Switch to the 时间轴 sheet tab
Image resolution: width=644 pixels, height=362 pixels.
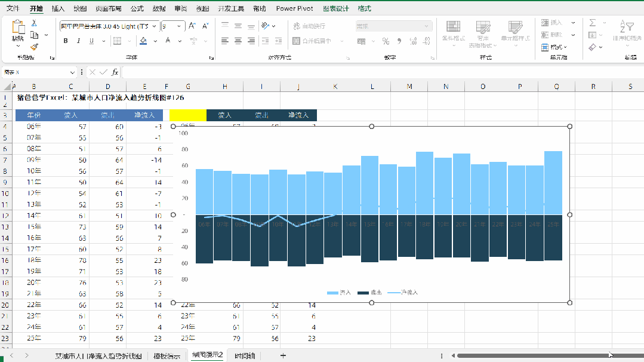(244, 355)
